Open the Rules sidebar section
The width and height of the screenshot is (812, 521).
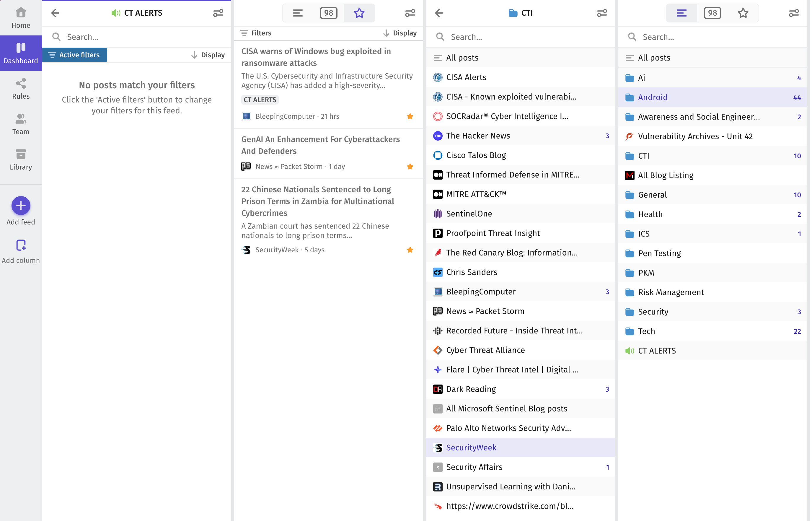[x=21, y=89]
